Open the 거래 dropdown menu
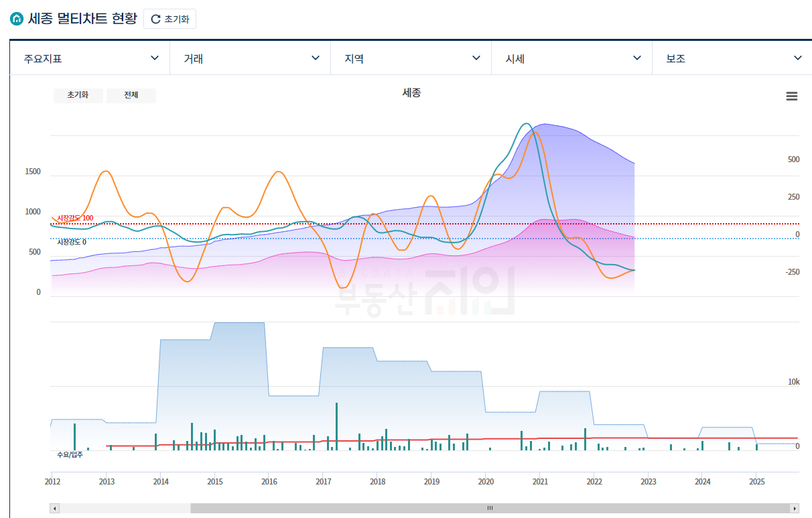The height and width of the screenshot is (518, 812). pyautogui.click(x=251, y=58)
